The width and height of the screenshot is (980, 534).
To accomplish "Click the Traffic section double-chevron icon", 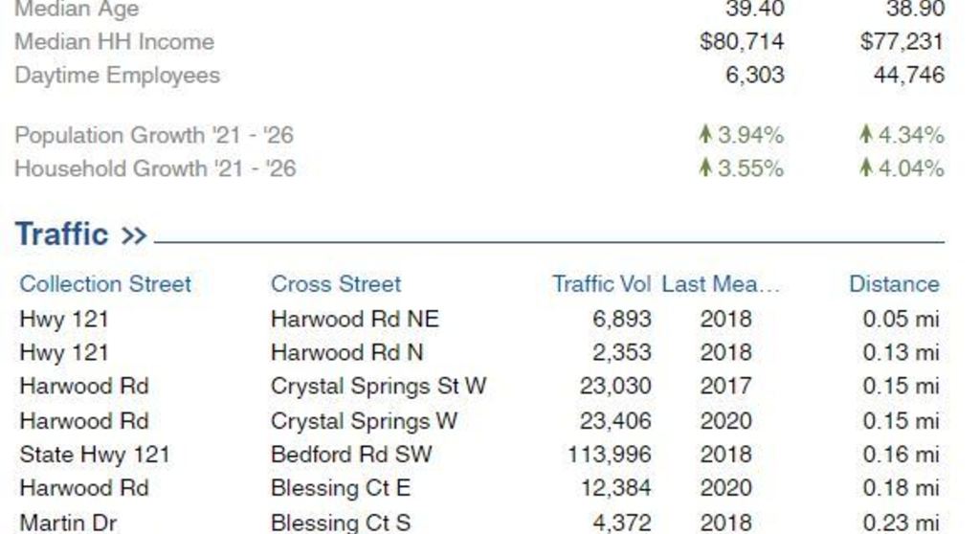I will coord(134,235).
